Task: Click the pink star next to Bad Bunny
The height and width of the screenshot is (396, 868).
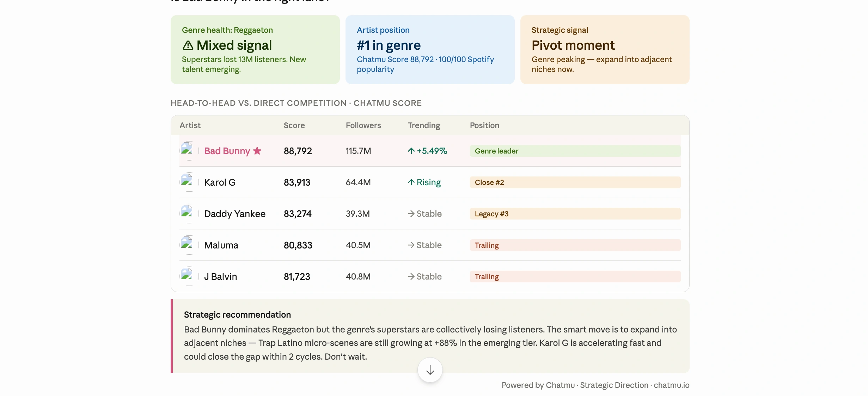Action: pyautogui.click(x=257, y=151)
